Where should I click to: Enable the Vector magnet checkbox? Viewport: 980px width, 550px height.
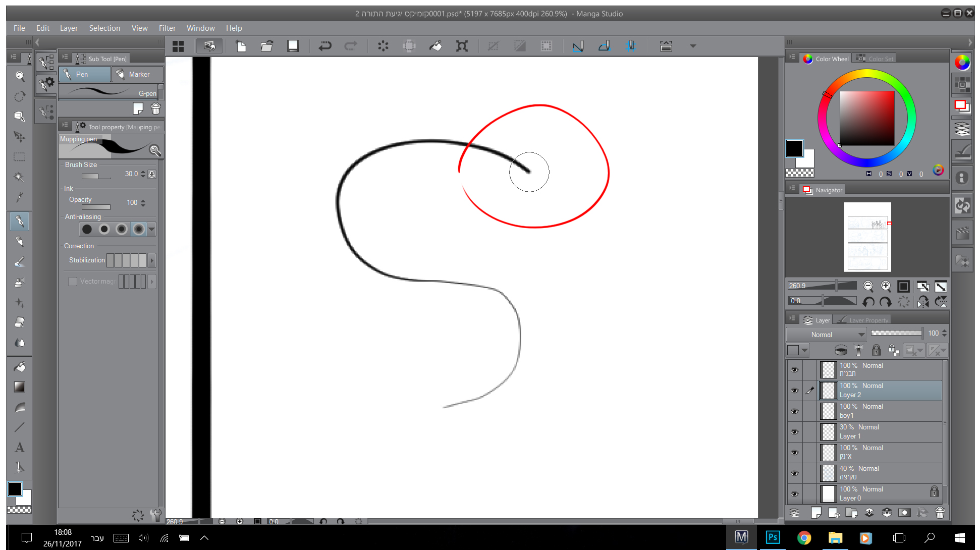73,282
